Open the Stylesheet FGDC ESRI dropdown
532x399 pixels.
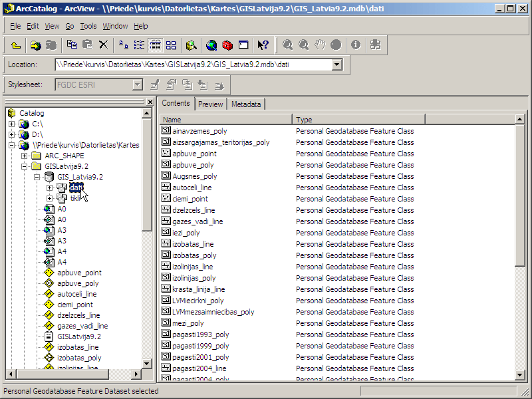138,85
